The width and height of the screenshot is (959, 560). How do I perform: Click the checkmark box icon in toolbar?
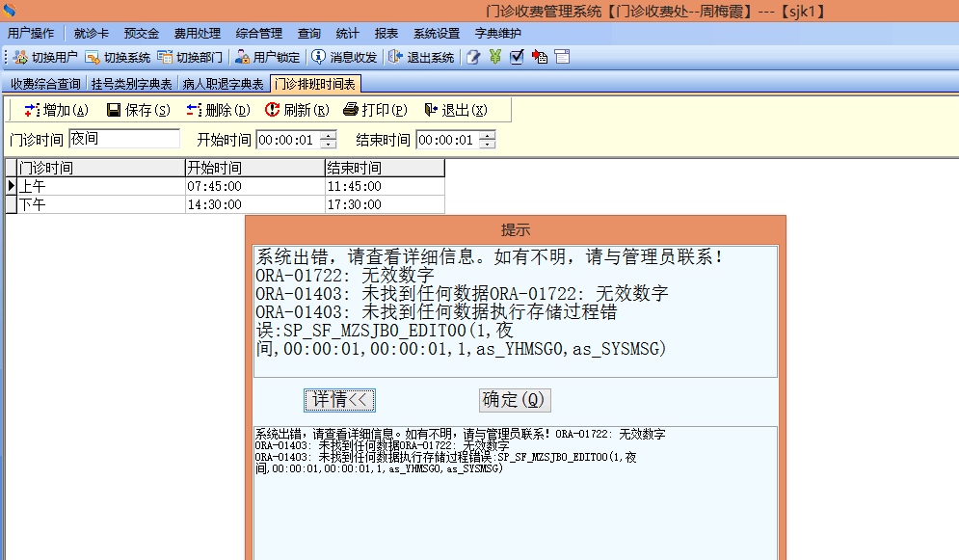pos(517,57)
